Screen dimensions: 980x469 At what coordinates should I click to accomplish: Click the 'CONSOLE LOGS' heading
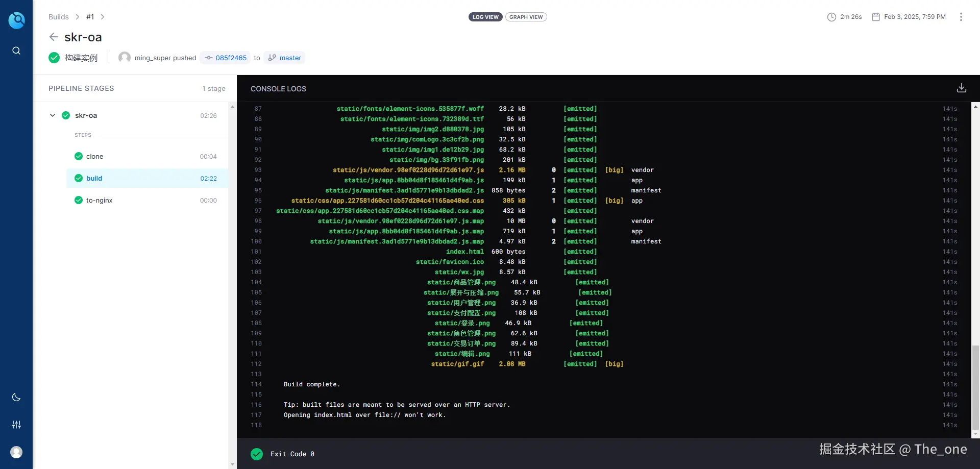pyautogui.click(x=278, y=89)
